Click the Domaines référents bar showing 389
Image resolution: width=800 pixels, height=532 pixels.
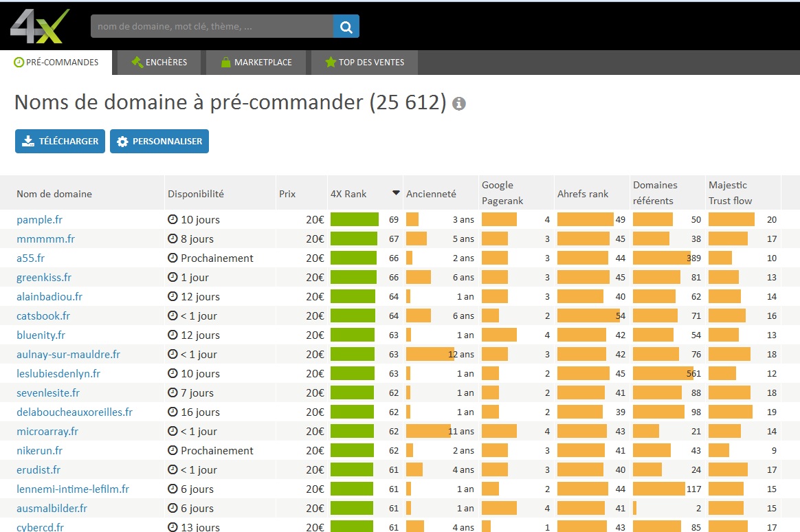pyautogui.click(x=662, y=258)
